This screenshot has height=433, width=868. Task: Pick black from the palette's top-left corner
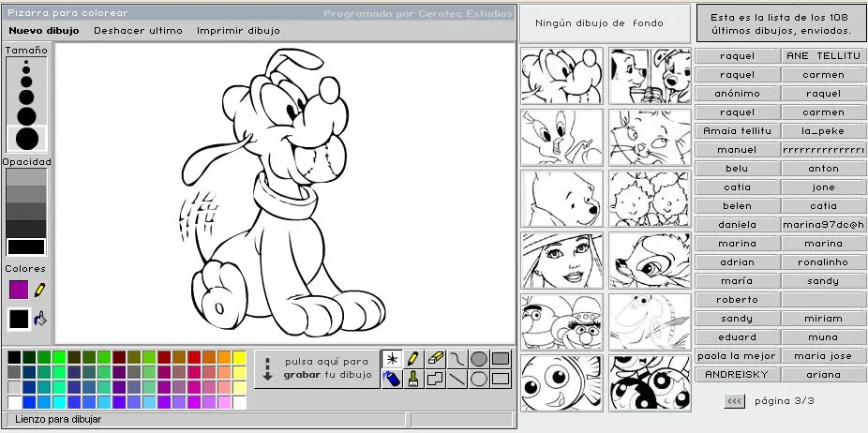[x=14, y=357]
